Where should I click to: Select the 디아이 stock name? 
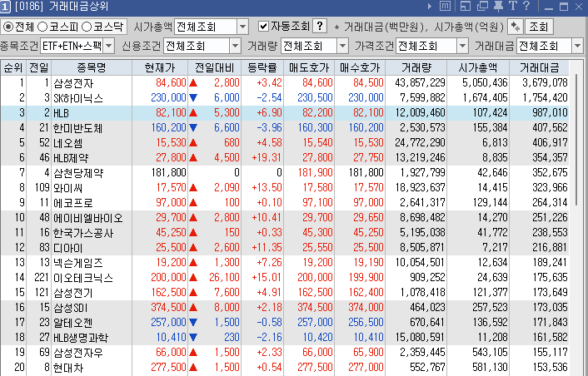pyautogui.click(x=67, y=248)
